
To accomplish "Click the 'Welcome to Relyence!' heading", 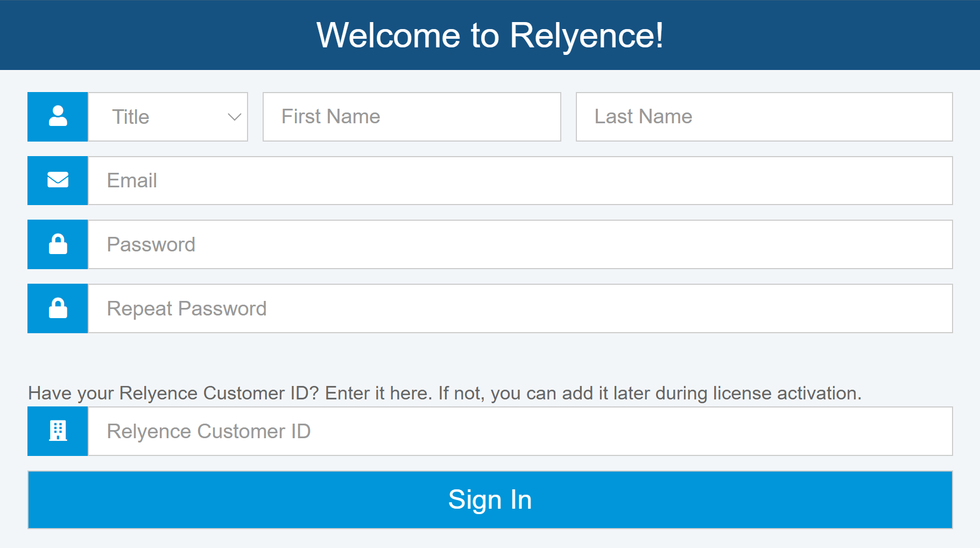I will pyautogui.click(x=490, y=36).
